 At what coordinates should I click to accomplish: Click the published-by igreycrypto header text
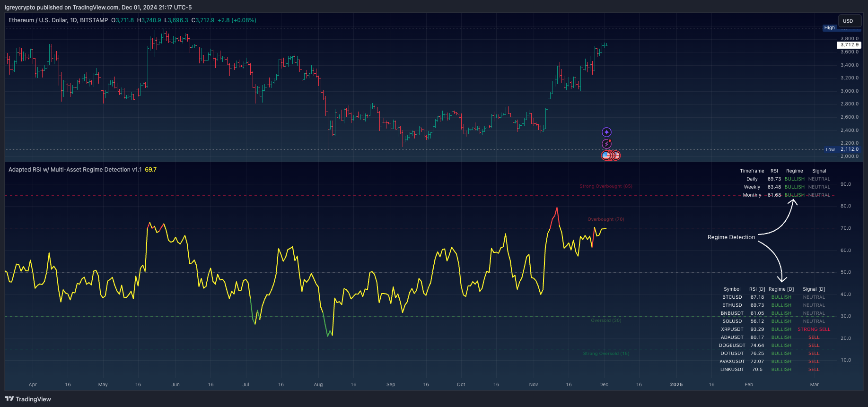point(98,8)
